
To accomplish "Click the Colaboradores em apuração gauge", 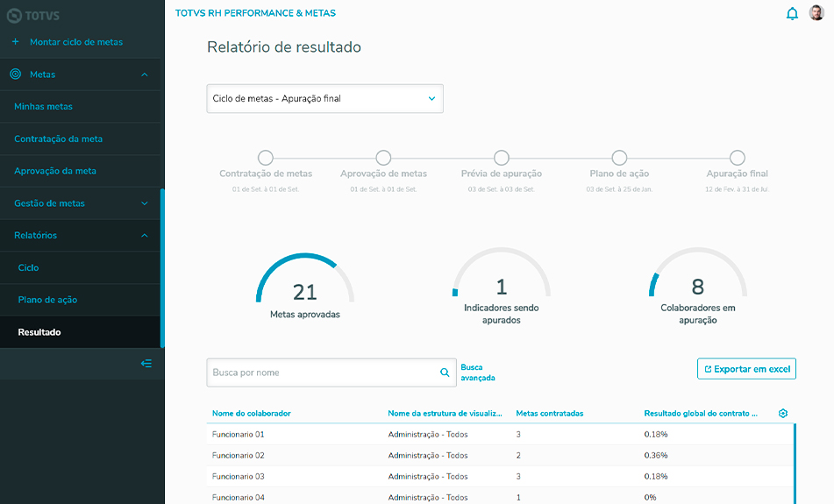I will click(x=698, y=286).
